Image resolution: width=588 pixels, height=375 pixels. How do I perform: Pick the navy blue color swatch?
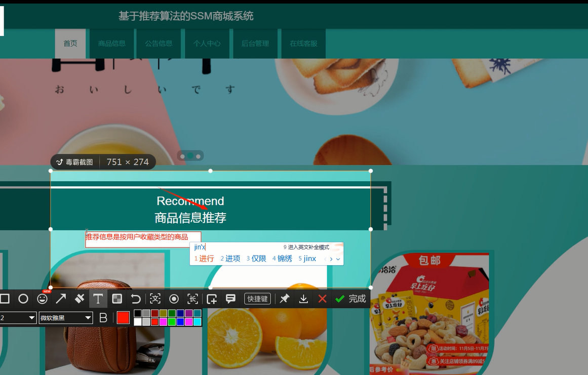pyautogui.click(x=180, y=314)
